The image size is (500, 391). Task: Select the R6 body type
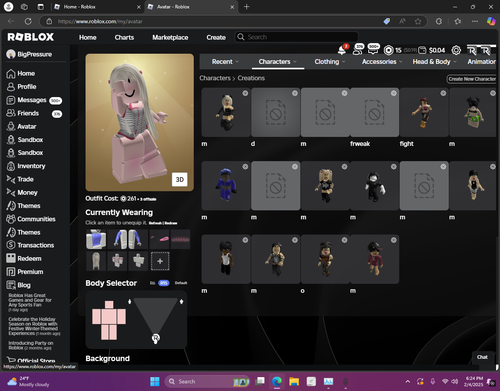(152, 283)
